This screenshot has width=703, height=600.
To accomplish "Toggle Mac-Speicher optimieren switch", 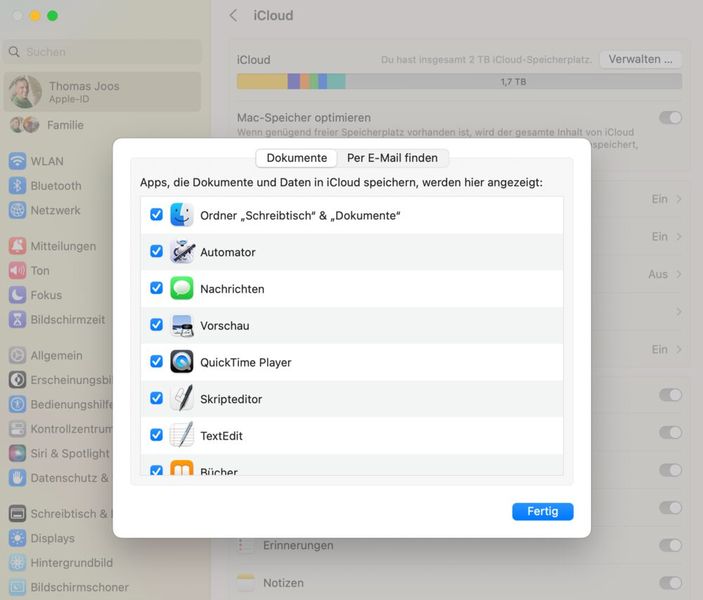I will tap(671, 118).
